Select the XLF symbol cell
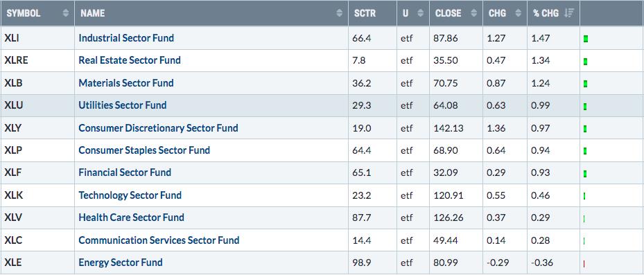 coord(37,172)
